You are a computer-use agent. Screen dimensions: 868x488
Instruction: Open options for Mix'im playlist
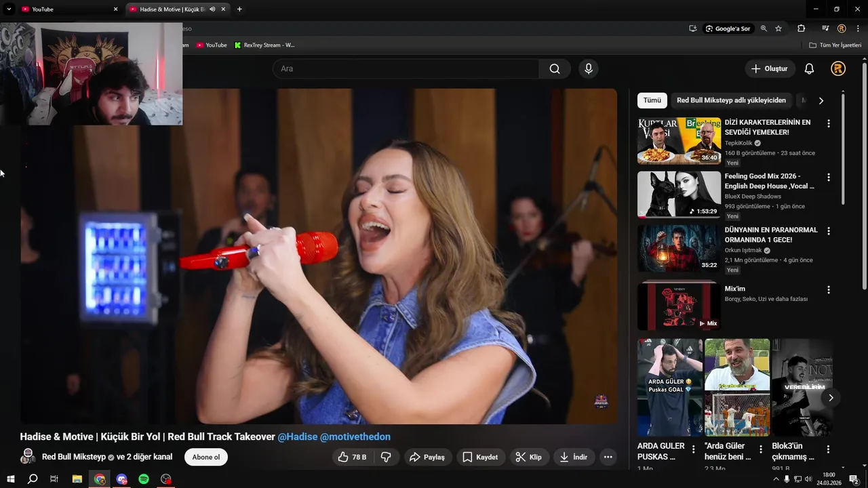(x=828, y=289)
